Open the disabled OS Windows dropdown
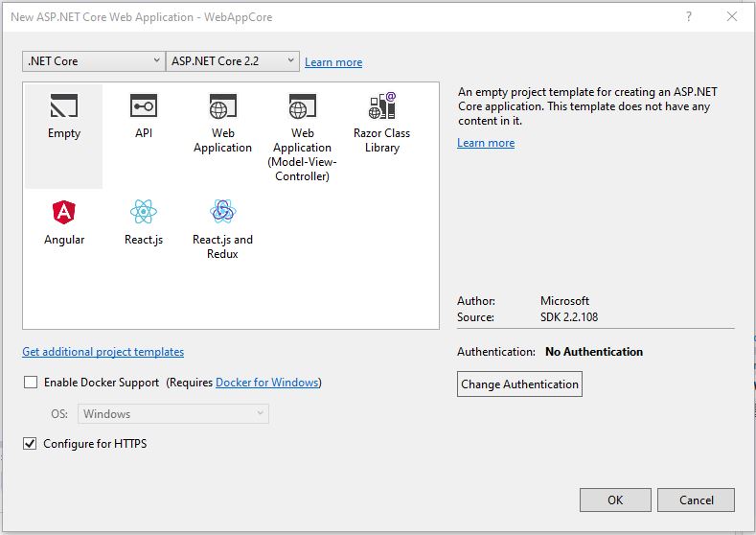Viewport: 756px width, 535px height. [173, 414]
